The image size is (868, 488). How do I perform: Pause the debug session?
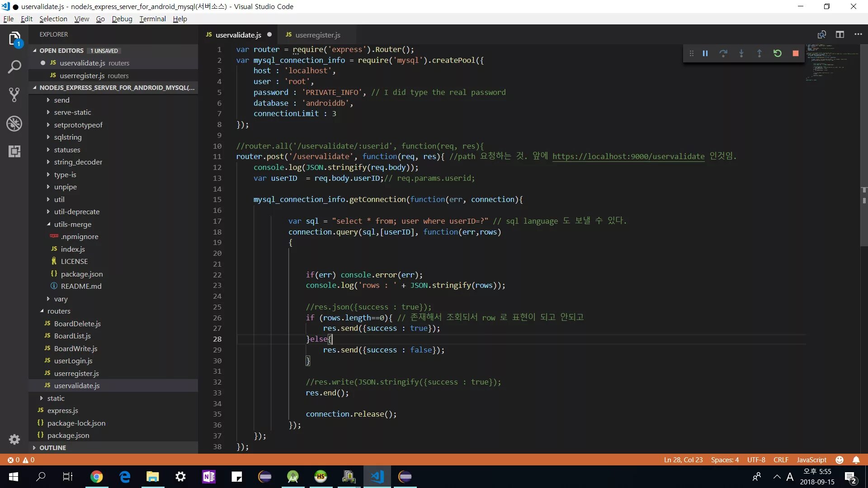705,53
